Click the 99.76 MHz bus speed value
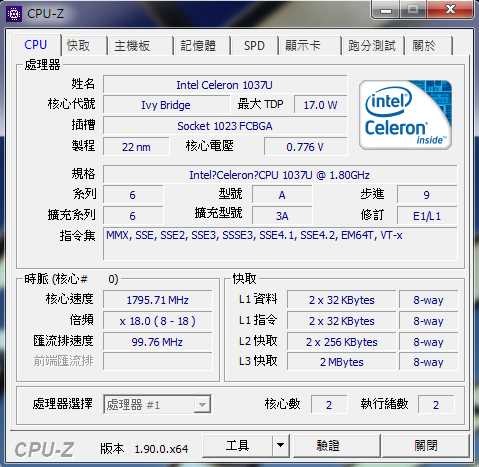Screen dimensions: 479x467 click(x=157, y=342)
